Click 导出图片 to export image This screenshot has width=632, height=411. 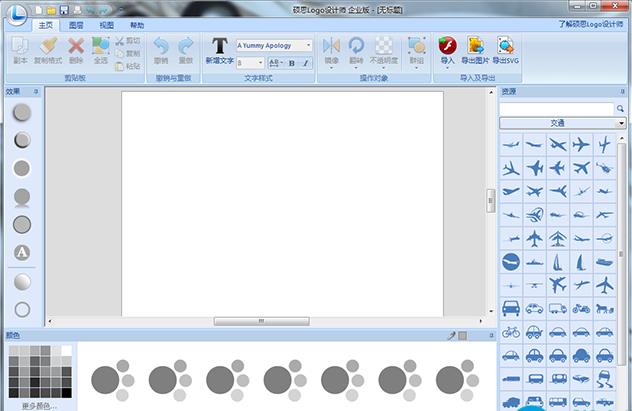click(x=474, y=49)
